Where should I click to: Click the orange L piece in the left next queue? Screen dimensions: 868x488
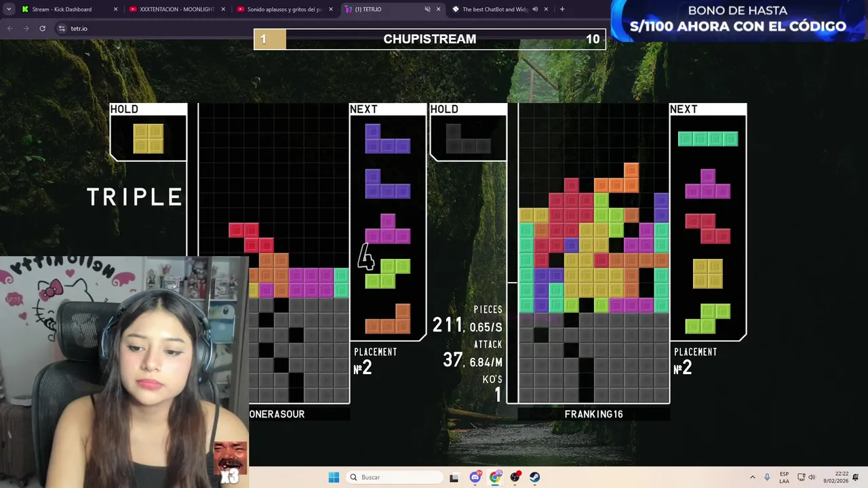[x=388, y=319]
